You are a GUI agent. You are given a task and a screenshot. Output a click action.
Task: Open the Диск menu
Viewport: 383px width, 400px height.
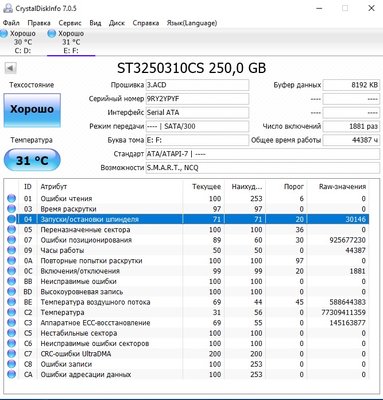click(x=117, y=23)
